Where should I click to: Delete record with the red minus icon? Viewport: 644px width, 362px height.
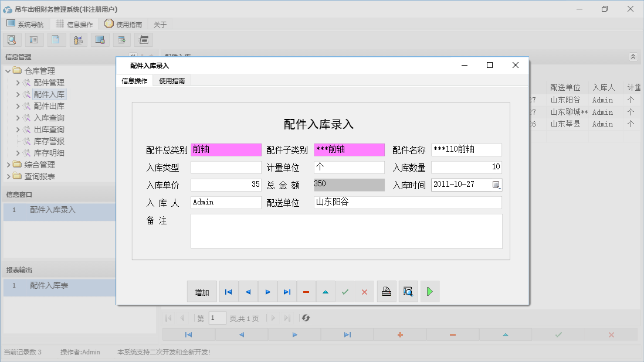pyautogui.click(x=306, y=291)
